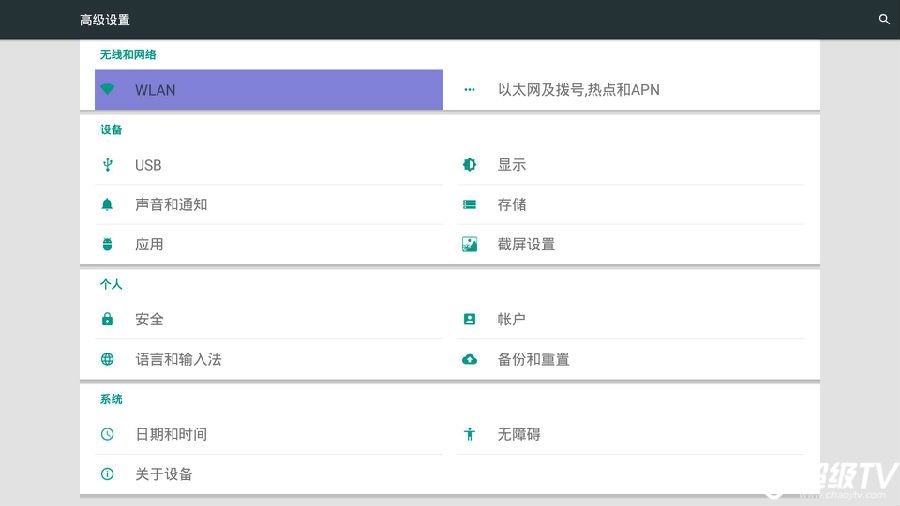Select the 日期和时间 setting
Viewport: 900px width, 506px height.
pyautogui.click(x=269, y=434)
